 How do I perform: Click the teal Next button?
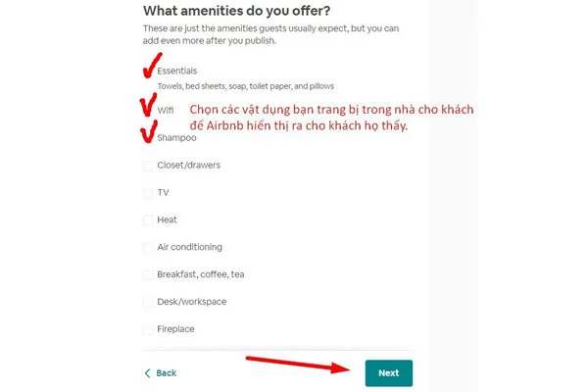[x=388, y=372]
